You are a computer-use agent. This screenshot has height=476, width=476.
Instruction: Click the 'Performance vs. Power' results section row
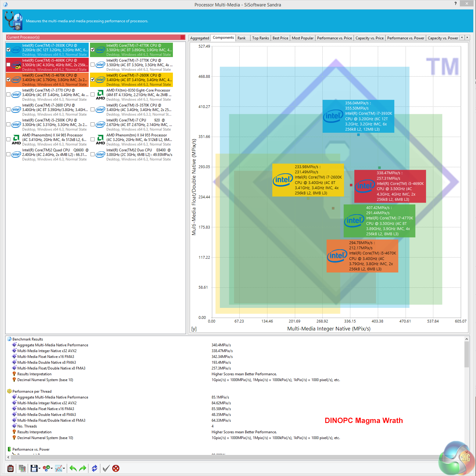point(31,449)
